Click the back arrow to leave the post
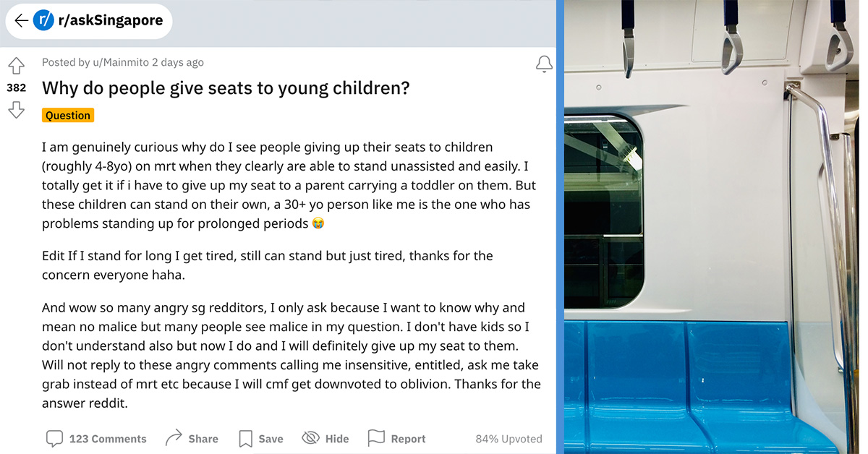Screen dimensions: 868x454 pos(22,20)
